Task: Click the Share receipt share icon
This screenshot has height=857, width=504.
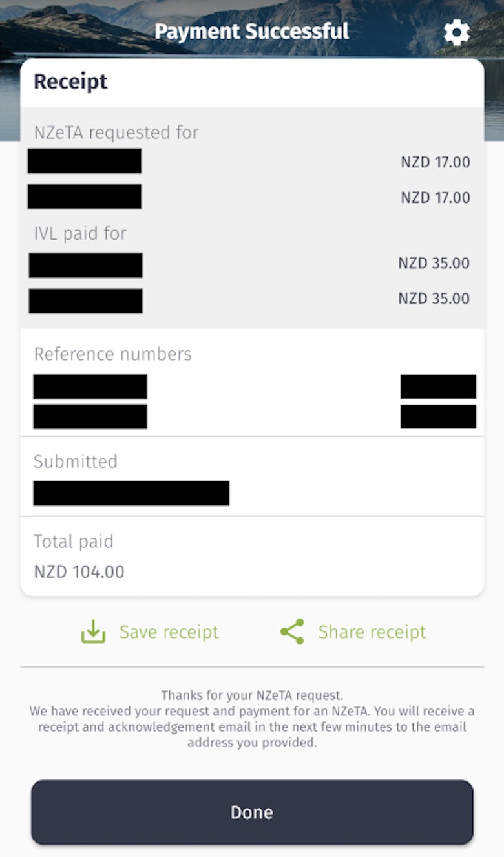Action: (292, 631)
